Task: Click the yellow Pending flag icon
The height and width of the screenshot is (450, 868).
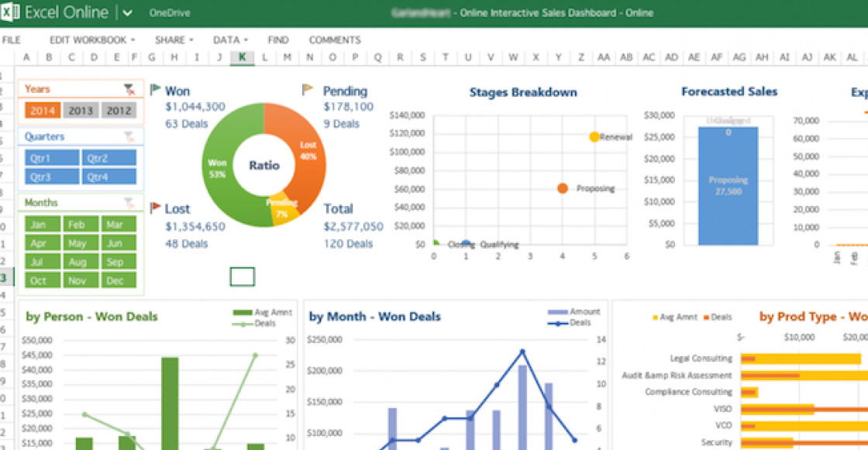Action: [x=308, y=91]
